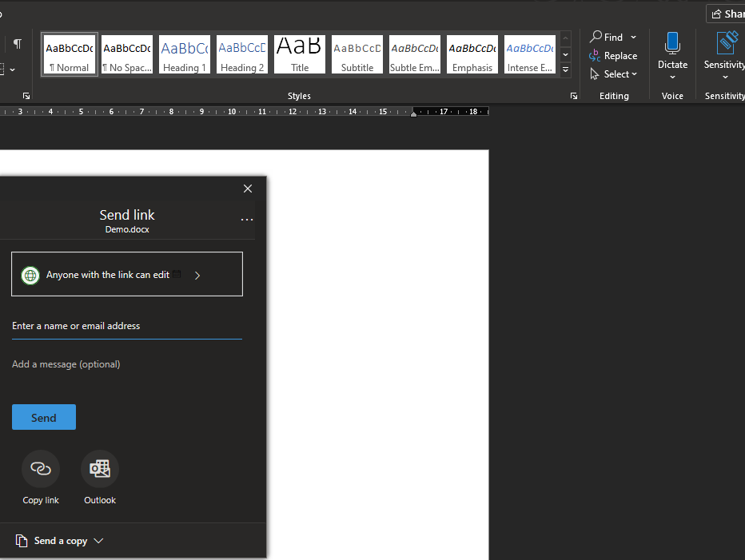Expand the Find dropdown arrow
The height and width of the screenshot is (560, 745).
tap(634, 38)
